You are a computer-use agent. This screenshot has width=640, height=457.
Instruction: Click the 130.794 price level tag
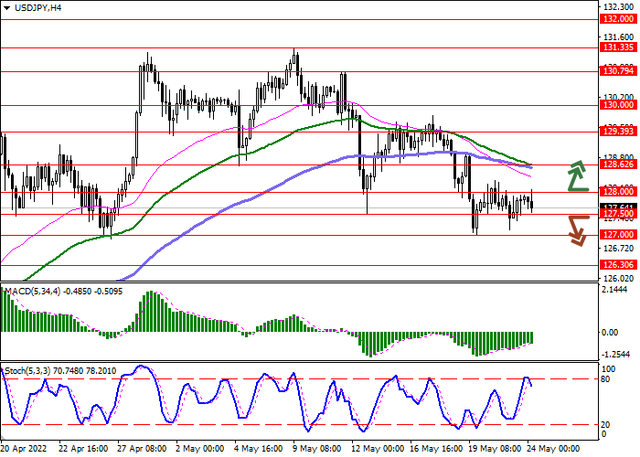pos(617,71)
